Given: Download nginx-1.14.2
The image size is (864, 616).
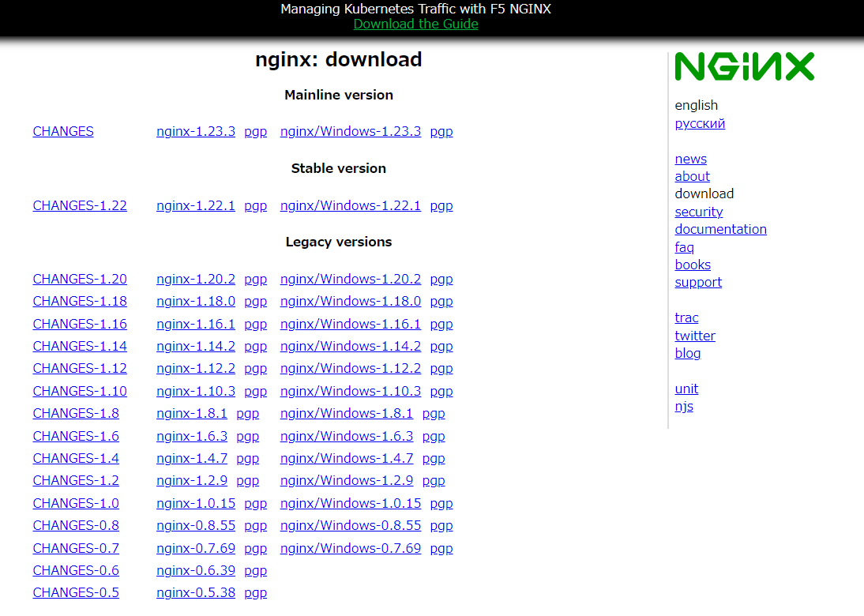Looking at the screenshot, I should [196, 346].
